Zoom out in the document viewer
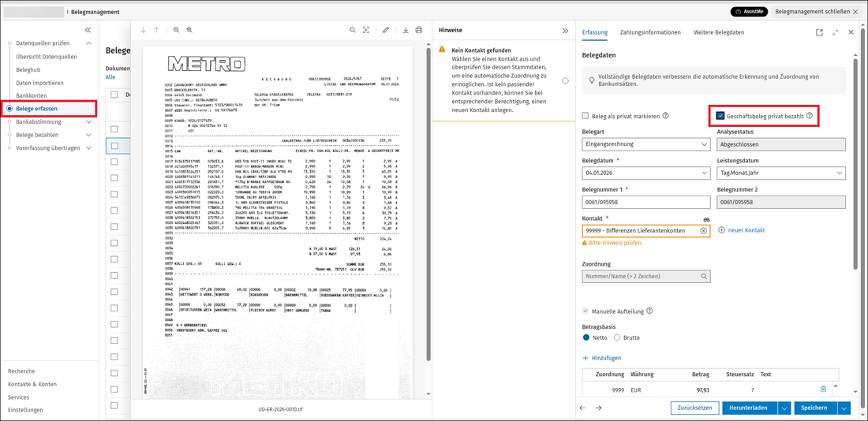 176,31
